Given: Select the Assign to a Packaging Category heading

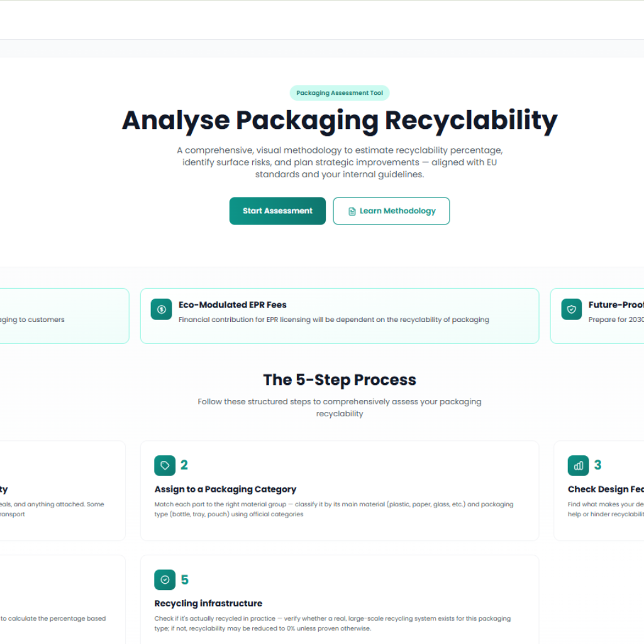Looking at the screenshot, I should pos(225,489).
